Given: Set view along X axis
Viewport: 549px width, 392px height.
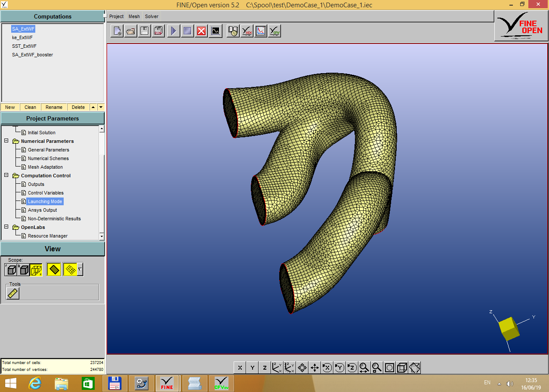Looking at the screenshot, I should [x=240, y=367].
